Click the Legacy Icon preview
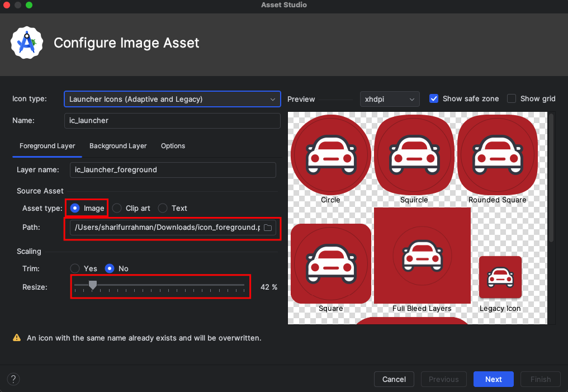This screenshot has width=568, height=392. (x=500, y=277)
